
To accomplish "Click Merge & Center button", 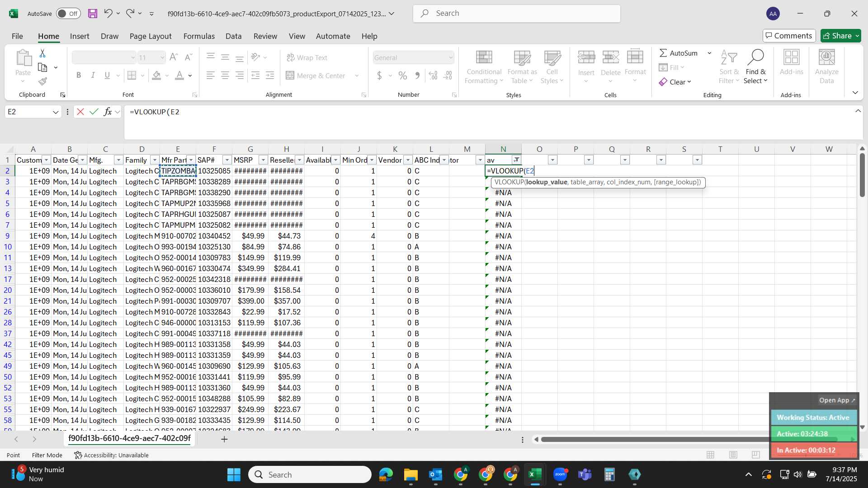I will point(316,76).
